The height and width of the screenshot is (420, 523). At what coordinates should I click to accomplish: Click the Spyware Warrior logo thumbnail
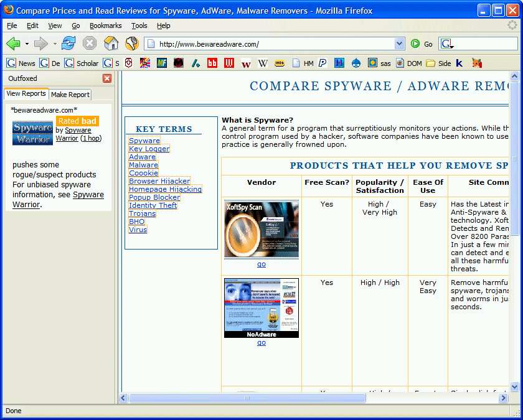[x=32, y=133]
